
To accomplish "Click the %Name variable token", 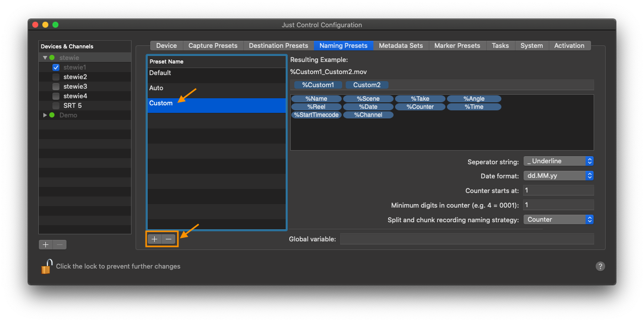I will (316, 99).
